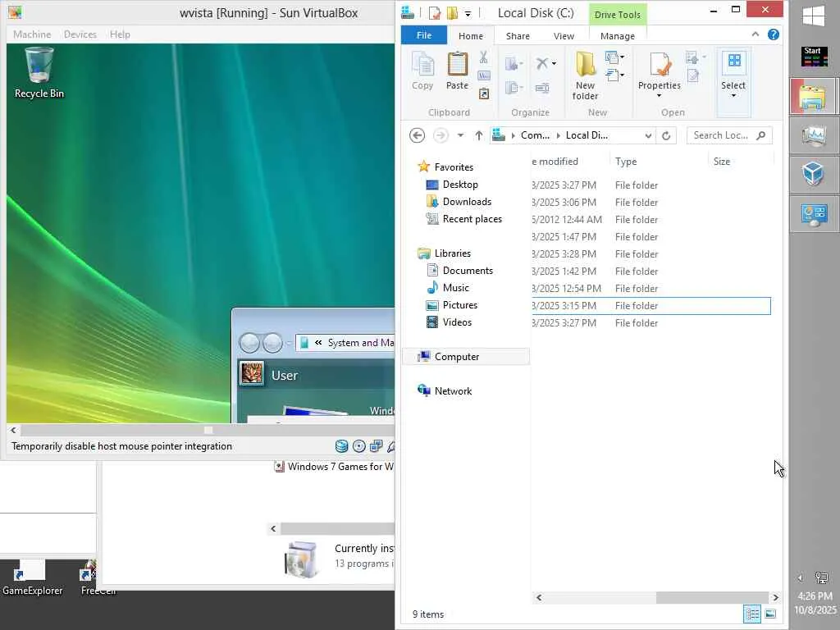
Task: Open Downloads under Favorites
Action: pos(467,202)
